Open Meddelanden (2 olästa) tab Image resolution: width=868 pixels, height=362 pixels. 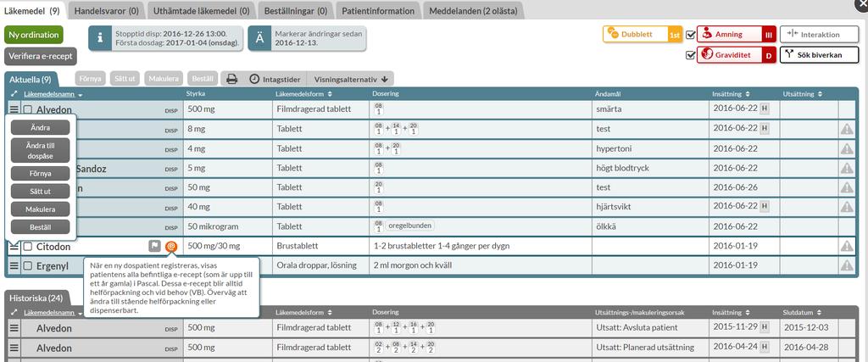coord(473,10)
